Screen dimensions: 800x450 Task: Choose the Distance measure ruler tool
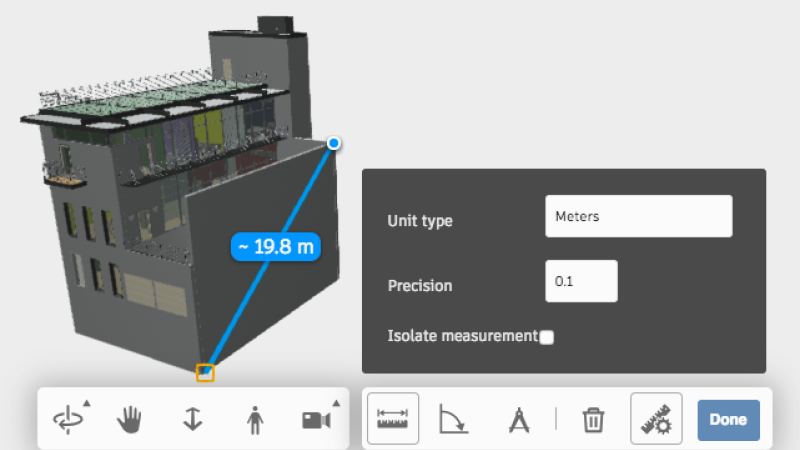coord(393,419)
